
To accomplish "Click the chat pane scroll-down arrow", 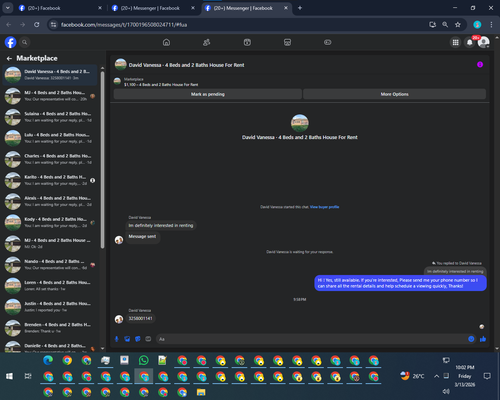I will pos(497,349).
